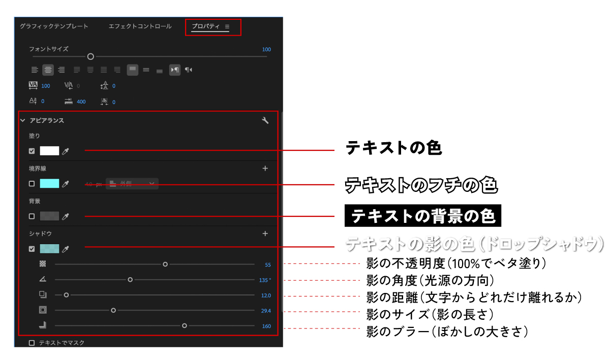Add another stroke with 境界線 plus button
The width and height of the screenshot is (610, 364).
tap(265, 168)
